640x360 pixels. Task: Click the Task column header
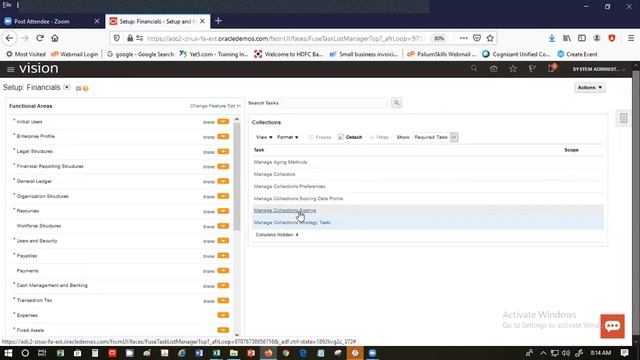tap(259, 150)
